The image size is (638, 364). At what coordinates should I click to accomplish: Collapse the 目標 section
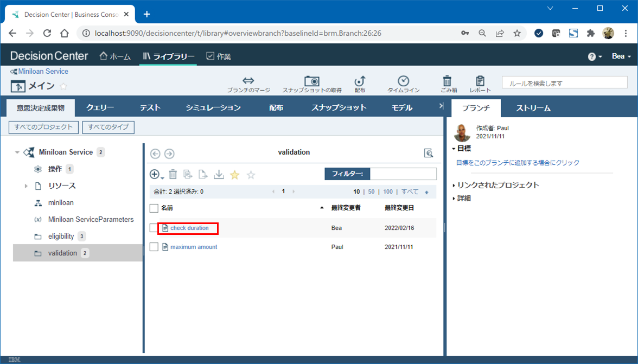454,149
